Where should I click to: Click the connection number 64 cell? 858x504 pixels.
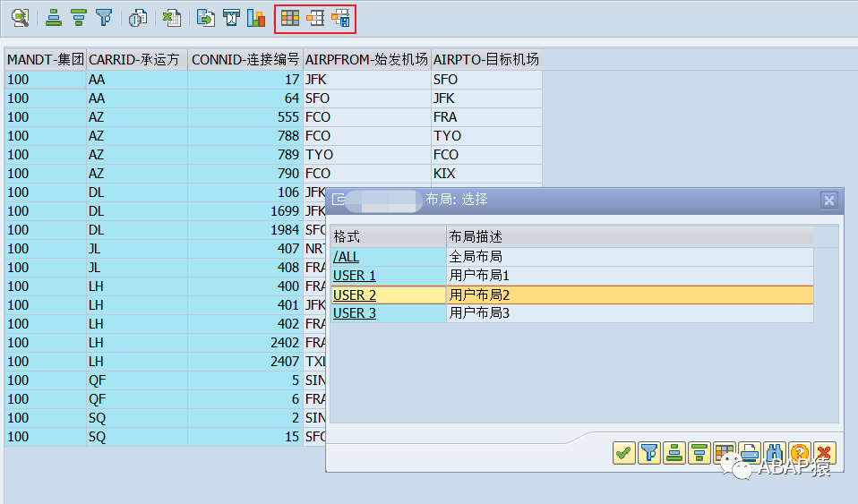pos(245,98)
